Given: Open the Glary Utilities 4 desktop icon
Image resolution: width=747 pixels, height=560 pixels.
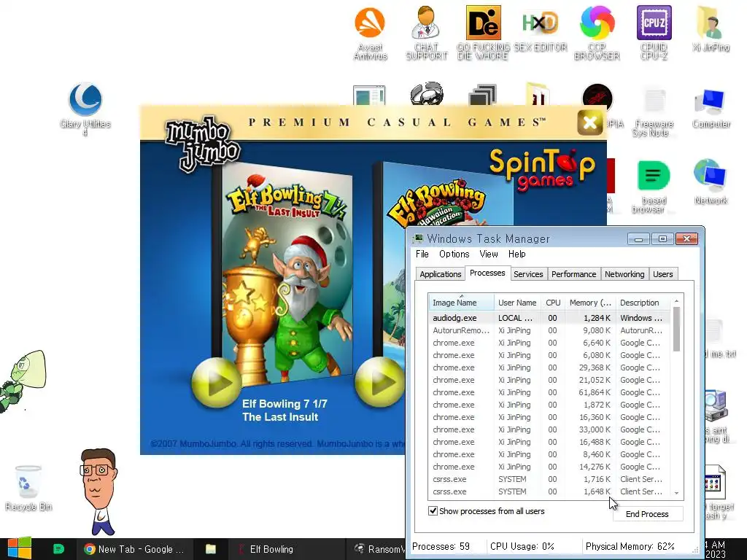Looking at the screenshot, I should tap(85, 109).
